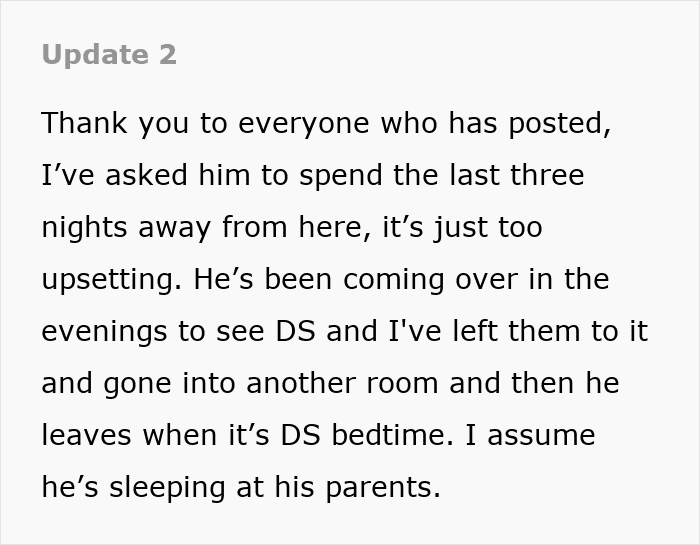The height and width of the screenshot is (545, 700).
Task: Place cursor on the word "away"
Action: point(174,229)
